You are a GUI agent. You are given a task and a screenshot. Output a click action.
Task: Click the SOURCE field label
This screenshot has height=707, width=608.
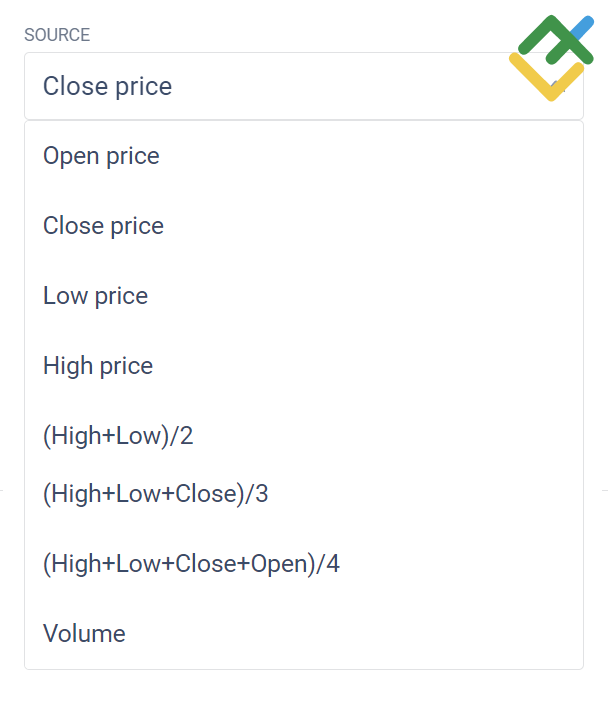[x=57, y=35]
